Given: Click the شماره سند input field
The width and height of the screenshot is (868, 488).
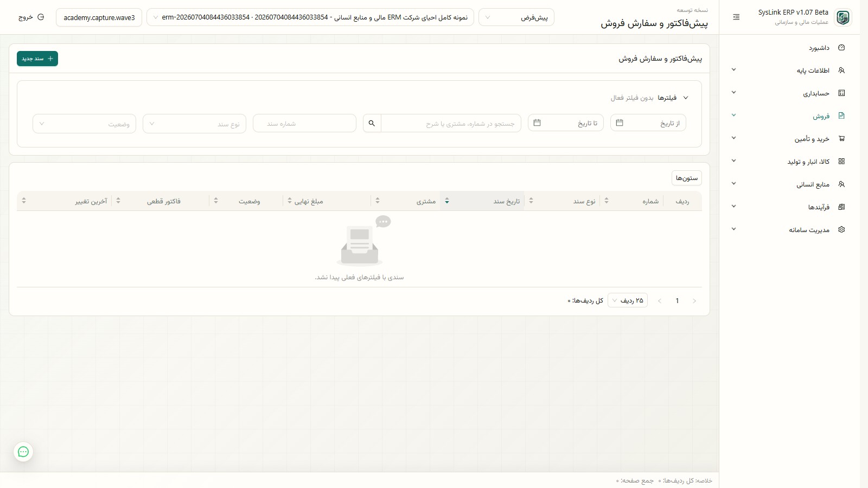Looking at the screenshot, I should pyautogui.click(x=304, y=124).
